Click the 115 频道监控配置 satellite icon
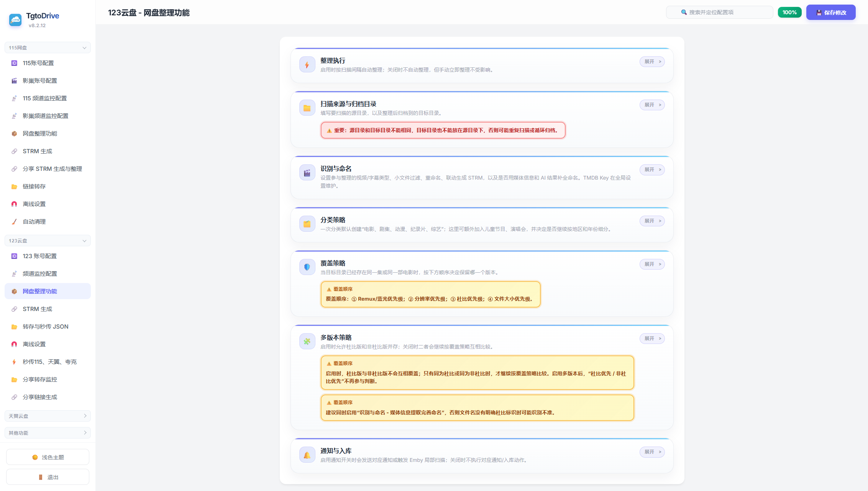 [14, 98]
